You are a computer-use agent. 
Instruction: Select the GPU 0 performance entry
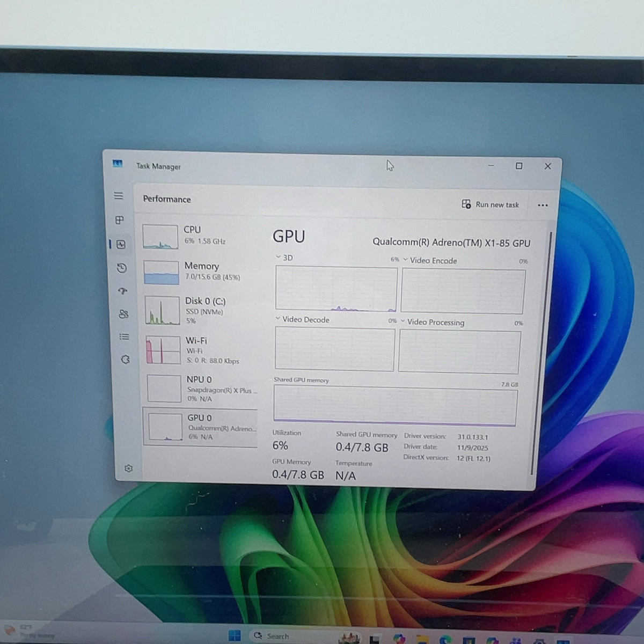tap(200, 427)
